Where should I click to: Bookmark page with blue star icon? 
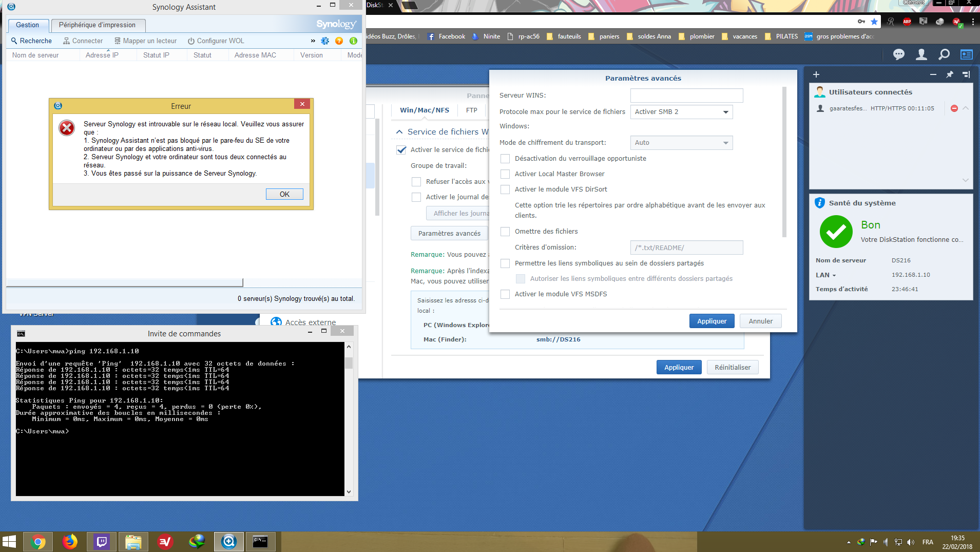click(x=874, y=22)
